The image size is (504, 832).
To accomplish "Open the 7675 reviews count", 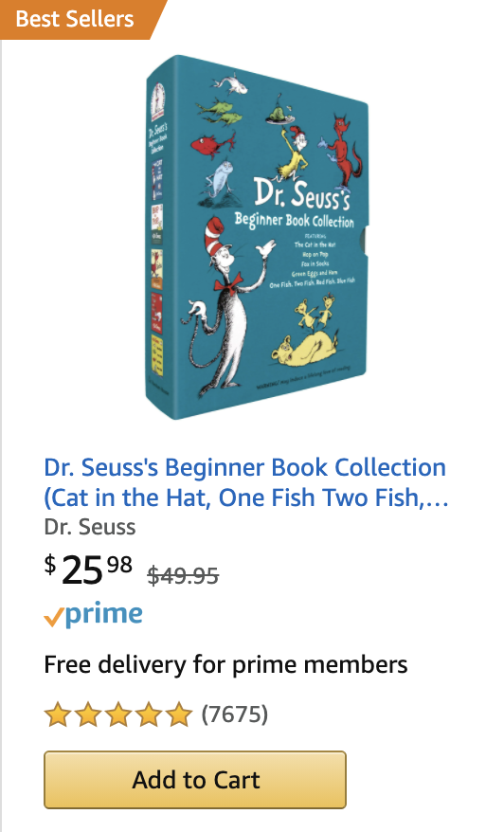I will click(235, 714).
